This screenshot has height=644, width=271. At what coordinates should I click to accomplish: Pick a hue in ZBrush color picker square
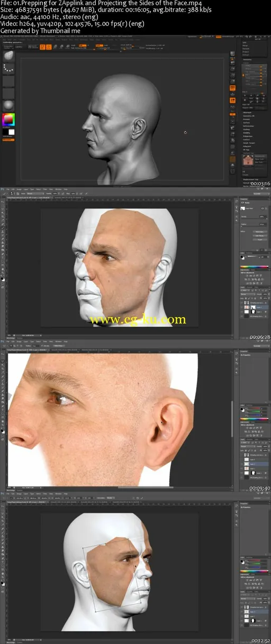8,119
